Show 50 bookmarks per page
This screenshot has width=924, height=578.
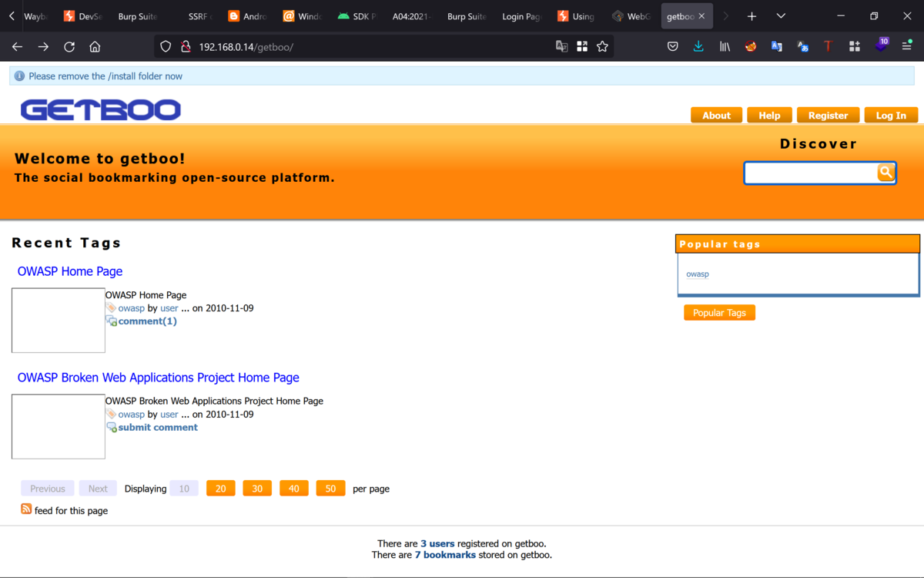click(330, 489)
